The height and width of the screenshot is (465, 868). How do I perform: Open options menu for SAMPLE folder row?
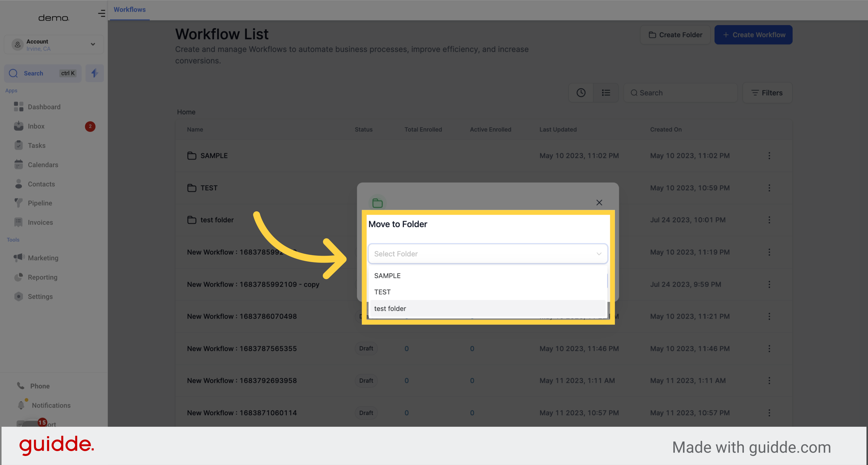coord(769,156)
